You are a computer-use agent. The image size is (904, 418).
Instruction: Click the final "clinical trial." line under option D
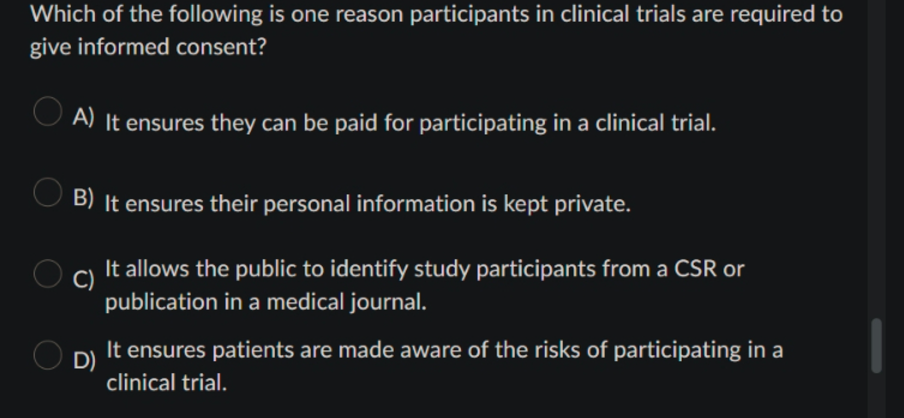coord(167,383)
